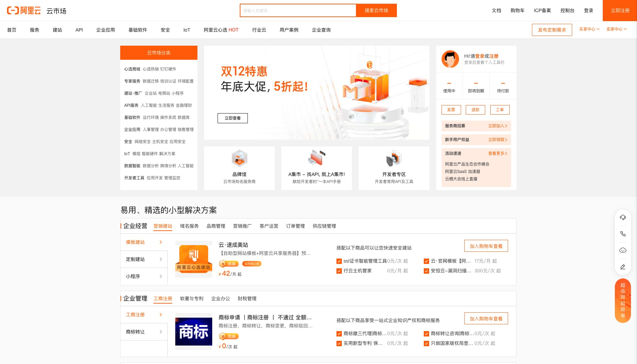Switch to 软著与专利 tab
637x364 pixels.
coord(192,299)
